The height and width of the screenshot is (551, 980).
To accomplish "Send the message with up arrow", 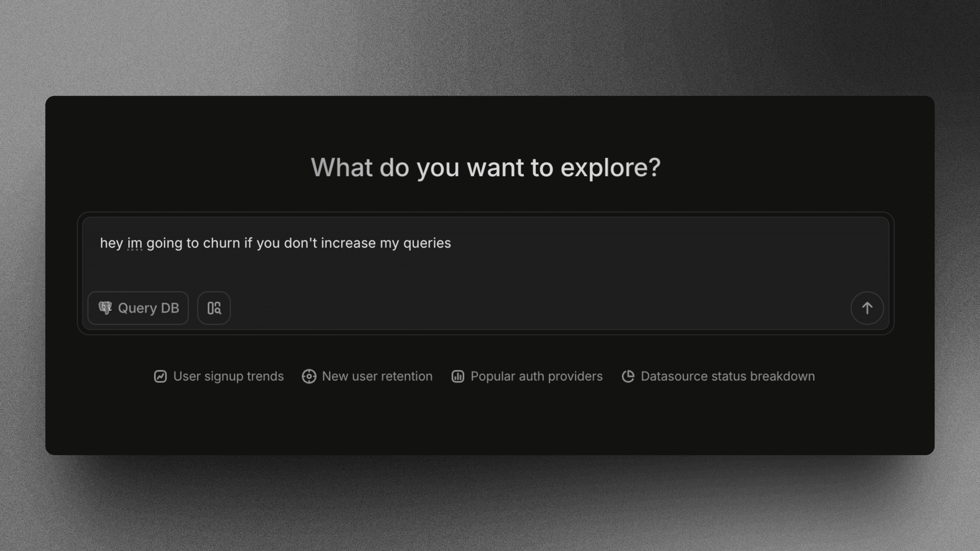I will (x=867, y=308).
